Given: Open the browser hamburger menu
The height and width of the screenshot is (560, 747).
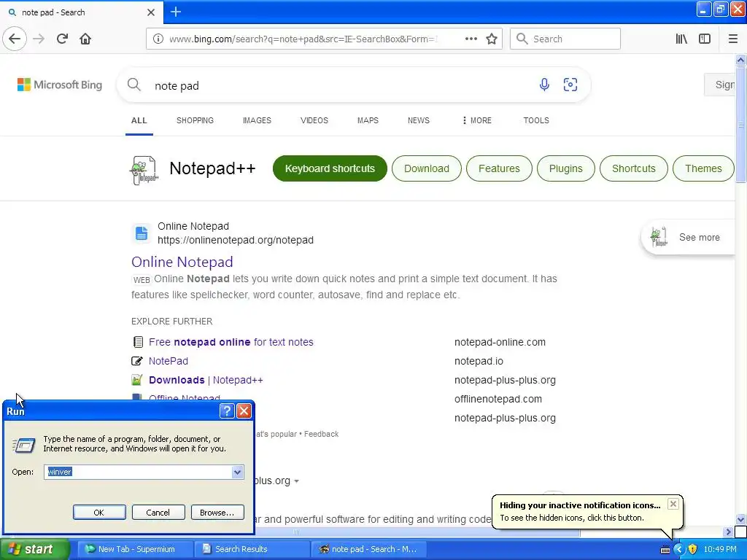Looking at the screenshot, I should (x=733, y=39).
